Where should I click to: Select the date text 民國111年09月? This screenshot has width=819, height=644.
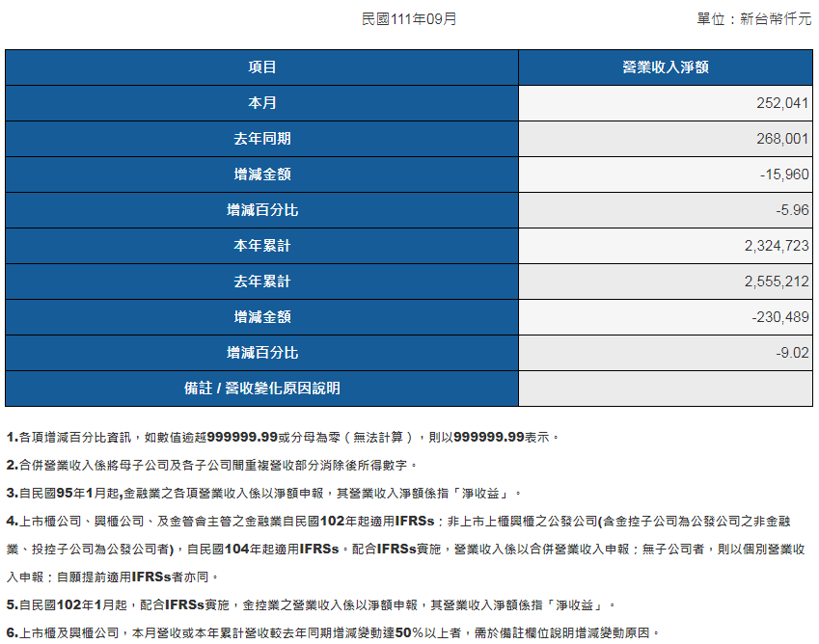pyautogui.click(x=409, y=19)
